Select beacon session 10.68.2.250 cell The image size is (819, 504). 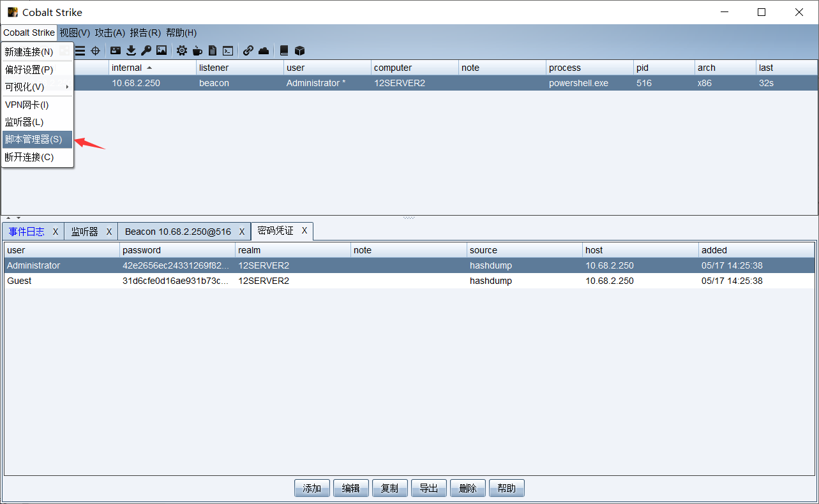(153, 83)
